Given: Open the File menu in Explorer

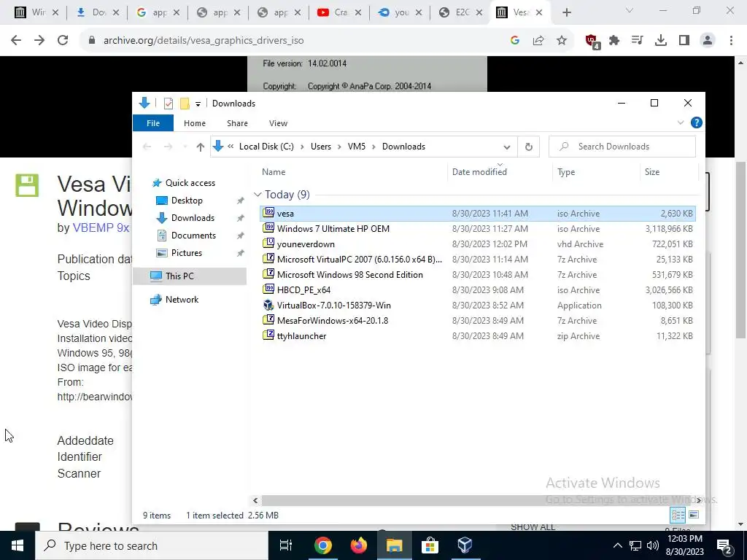Looking at the screenshot, I should (x=153, y=122).
